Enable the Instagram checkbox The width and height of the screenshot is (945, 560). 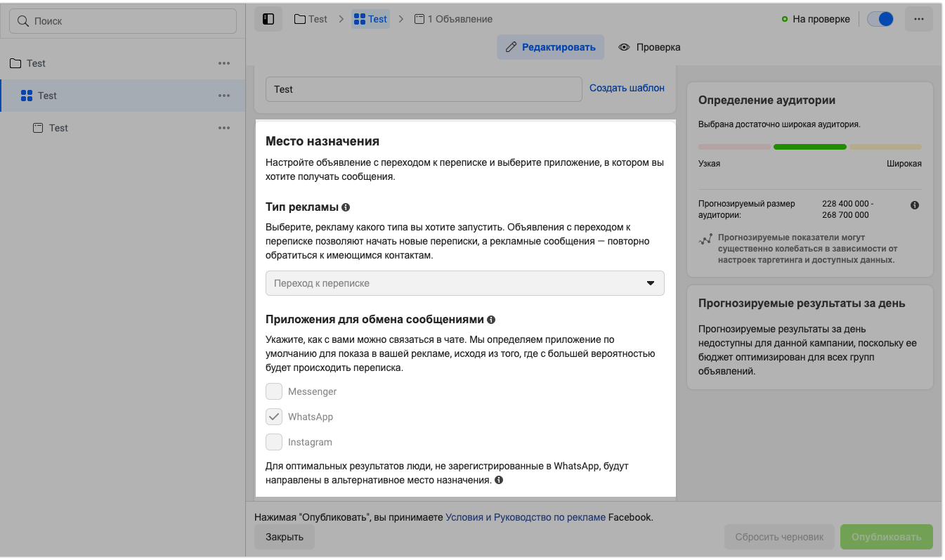274,443
